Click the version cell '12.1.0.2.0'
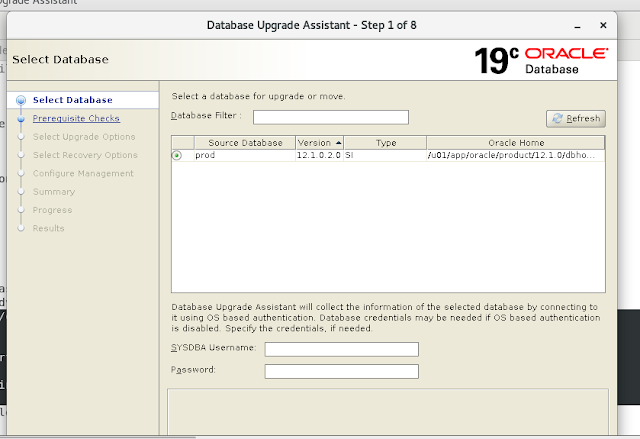Image resolution: width=640 pixels, height=439 pixels. point(319,155)
